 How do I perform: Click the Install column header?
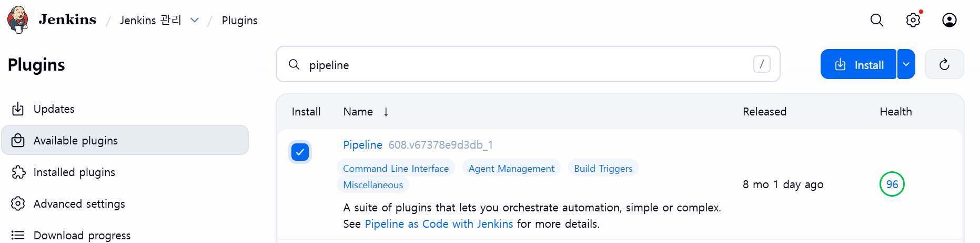click(x=306, y=112)
